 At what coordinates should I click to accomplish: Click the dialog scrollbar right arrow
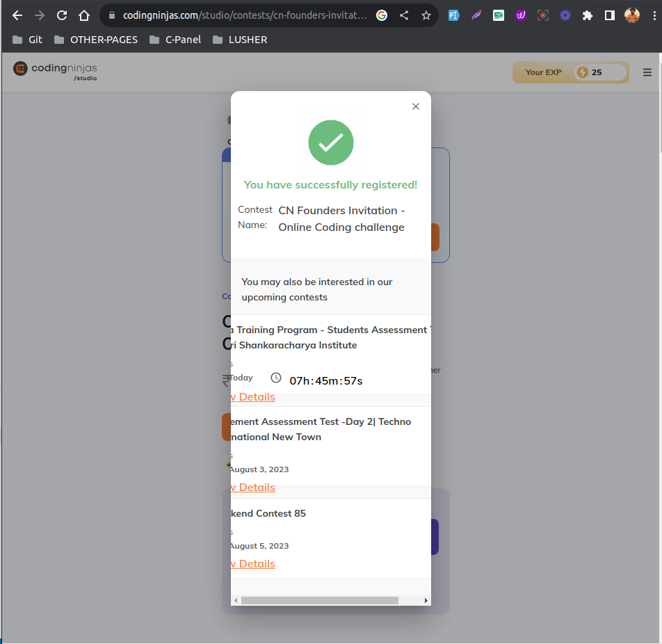426,600
